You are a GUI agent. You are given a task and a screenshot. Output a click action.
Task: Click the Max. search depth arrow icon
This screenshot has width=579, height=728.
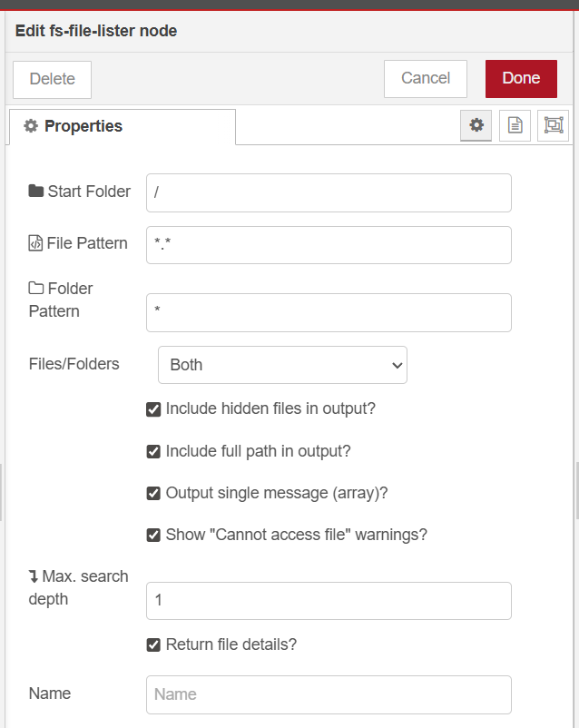[34, 576]
